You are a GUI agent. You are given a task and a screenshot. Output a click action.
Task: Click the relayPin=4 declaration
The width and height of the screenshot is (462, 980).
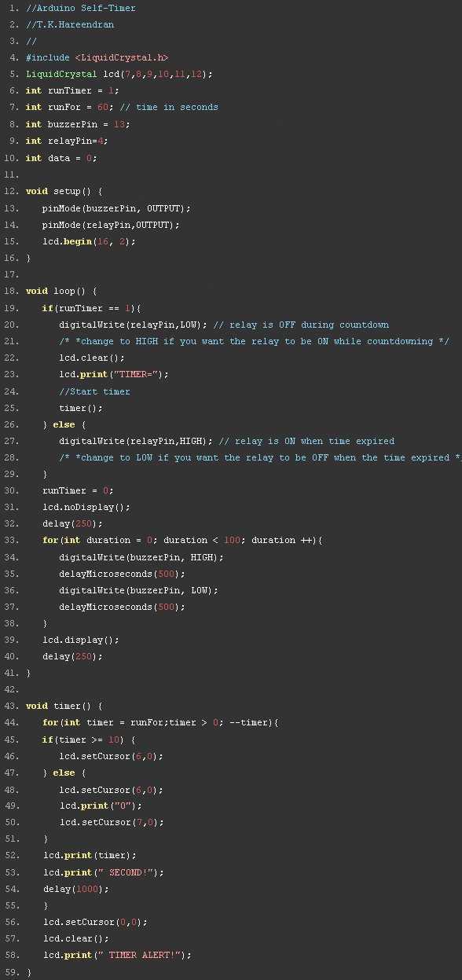(67, 141)
